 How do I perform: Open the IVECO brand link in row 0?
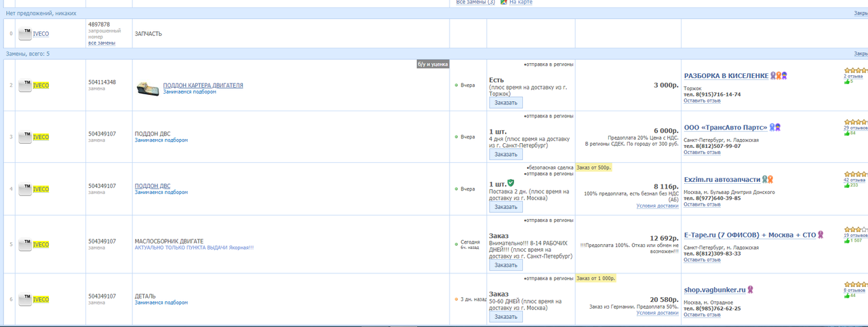41,34
